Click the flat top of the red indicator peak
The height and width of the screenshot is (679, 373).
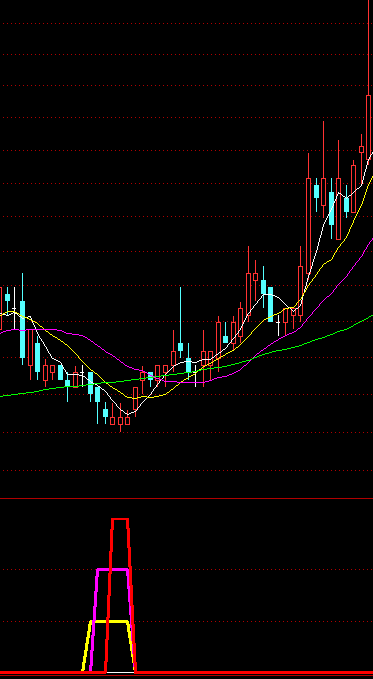(x=120, y=519)
